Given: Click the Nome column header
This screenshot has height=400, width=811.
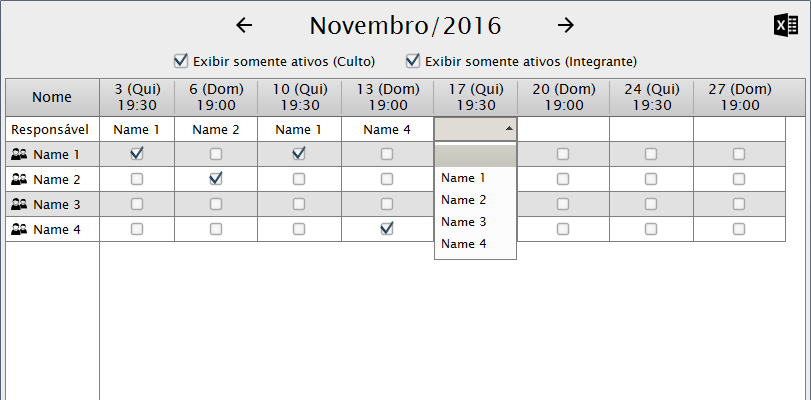Looking at the screenshot, I should 52,97.
